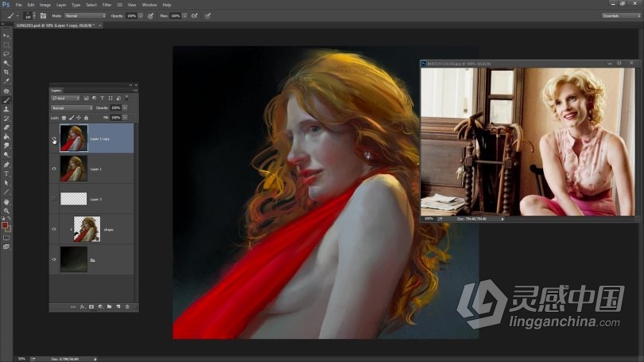Toggle lock position icon
Viewport: 644px width, 362px height.
[79, 118]
